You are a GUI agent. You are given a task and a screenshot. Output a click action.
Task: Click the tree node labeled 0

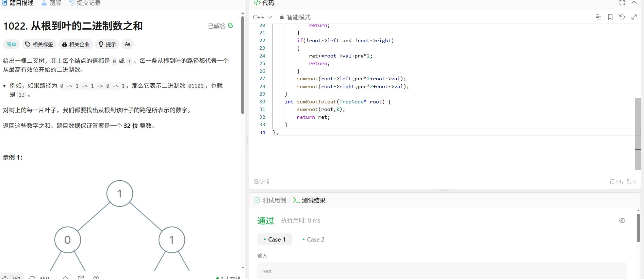point(68,240)
